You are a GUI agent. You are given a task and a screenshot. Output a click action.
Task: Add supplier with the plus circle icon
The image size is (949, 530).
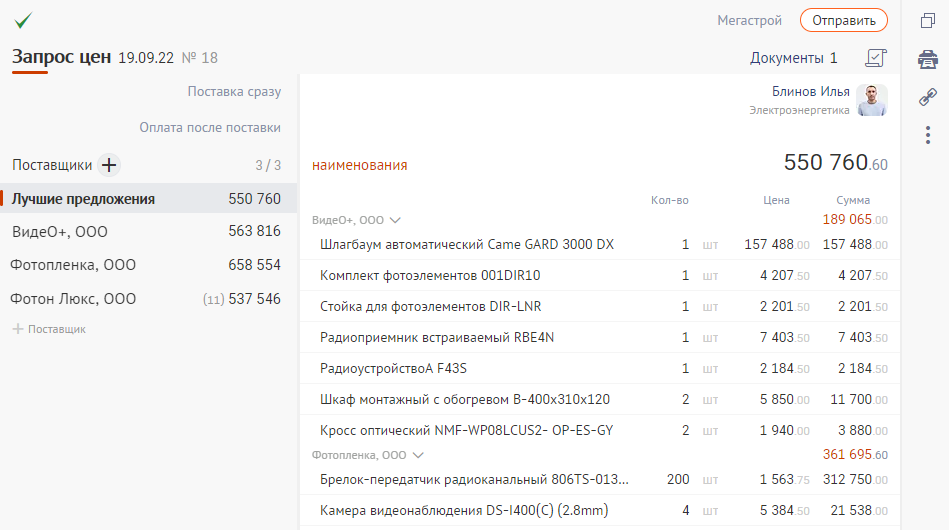tap(109, 165)
